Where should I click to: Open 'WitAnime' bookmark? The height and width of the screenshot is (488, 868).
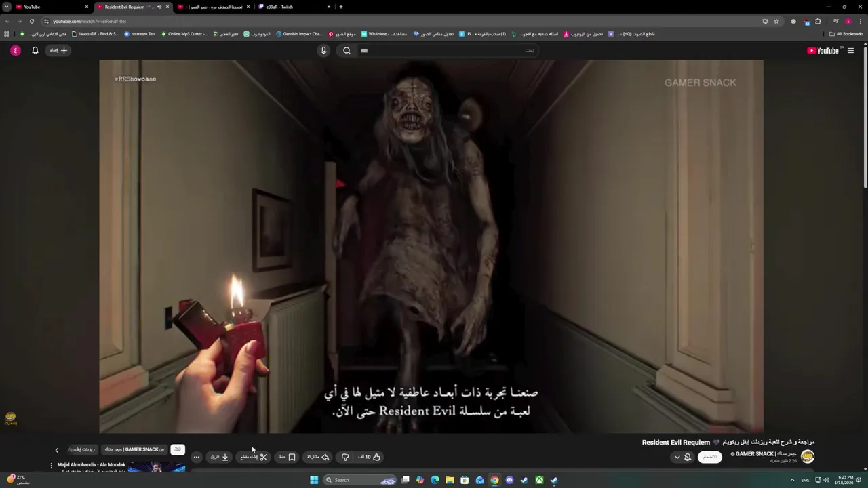[384, 34]
